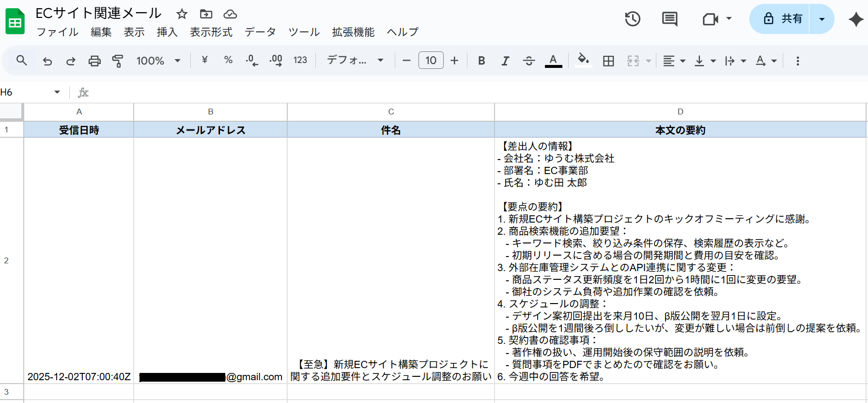Expand the 100% zoom dropdown
Screen dimensions: 868x403
pyautogui.click(x=158, y=61)
